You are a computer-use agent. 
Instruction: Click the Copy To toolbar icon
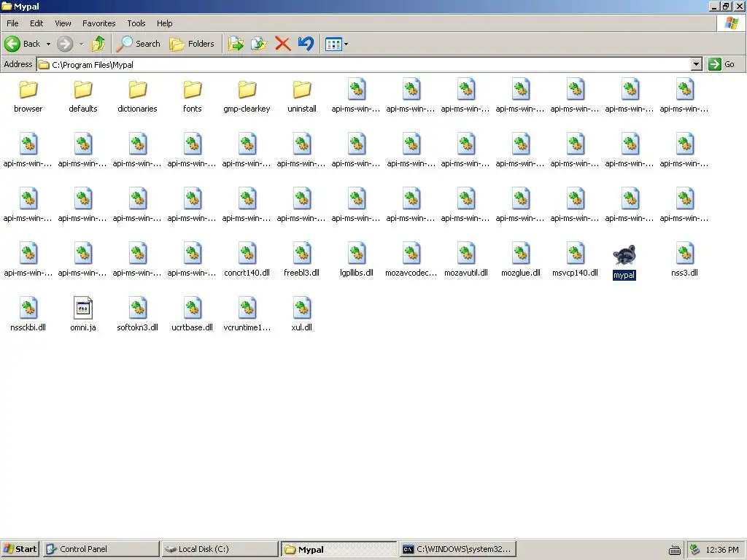pyautogui.click(x=259, y=44)
